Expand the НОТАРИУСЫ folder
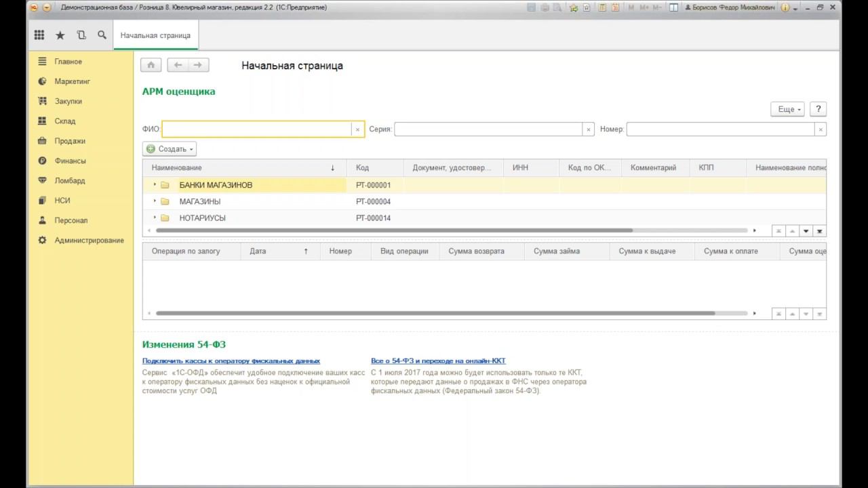 (x=155, y=218)
